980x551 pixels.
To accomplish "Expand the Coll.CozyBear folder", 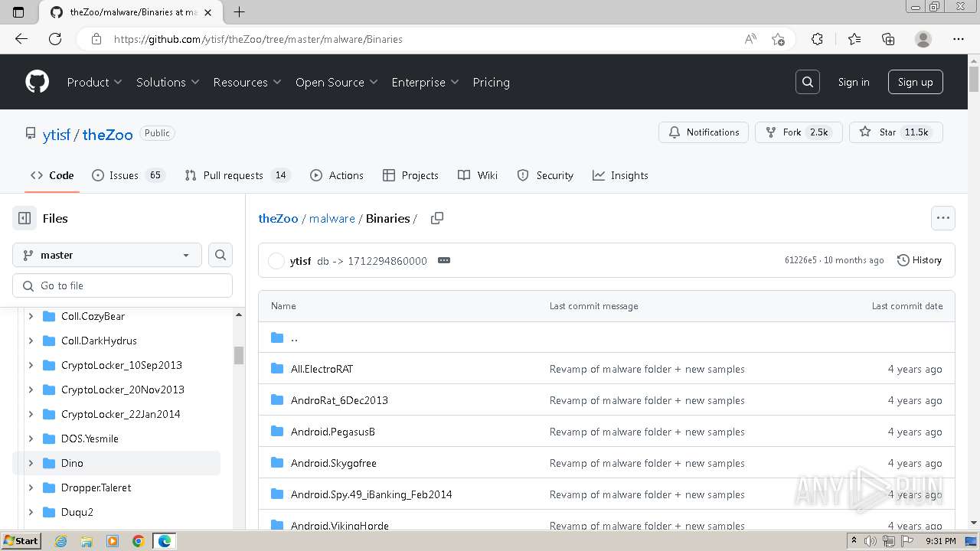I will pos(31,316).
